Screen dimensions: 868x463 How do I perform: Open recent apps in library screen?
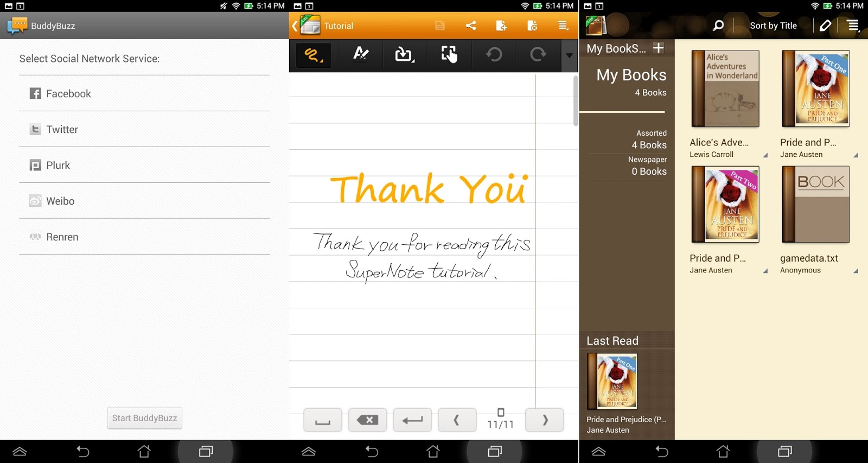tap(785, 452)
